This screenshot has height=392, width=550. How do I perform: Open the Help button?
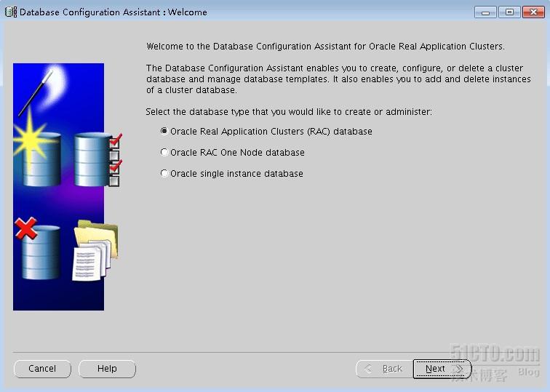[x=108, y=369]
